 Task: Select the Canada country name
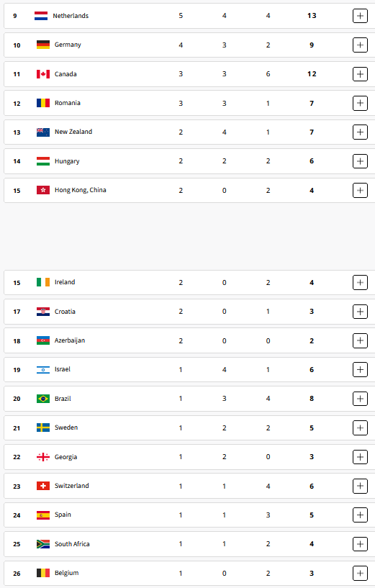pyautogui.click(x=65, y=74)
